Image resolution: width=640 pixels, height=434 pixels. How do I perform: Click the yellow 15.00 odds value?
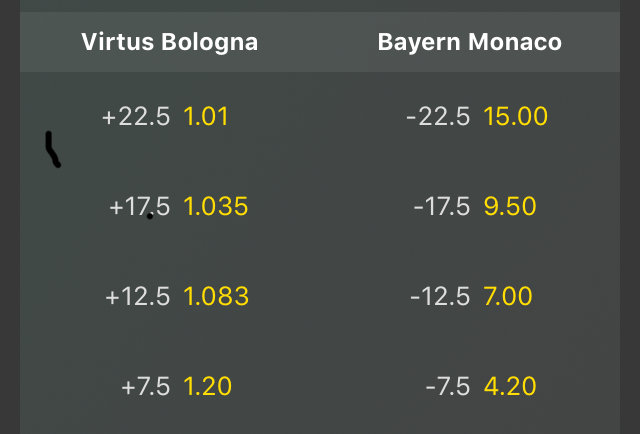516,116
